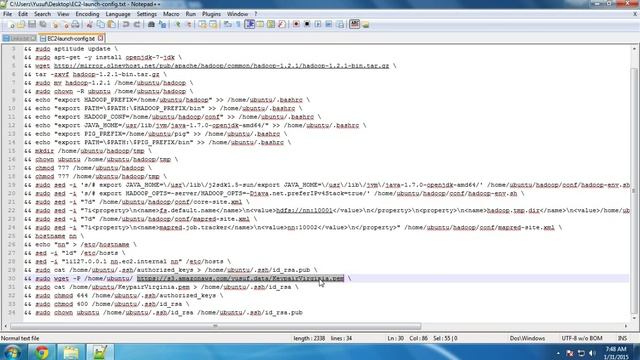This screenshot has height=360, width=640.
Task: Click the selected s3.amazonaws.com KeypairVirginia.pem URL
Action: click(240, 278)
